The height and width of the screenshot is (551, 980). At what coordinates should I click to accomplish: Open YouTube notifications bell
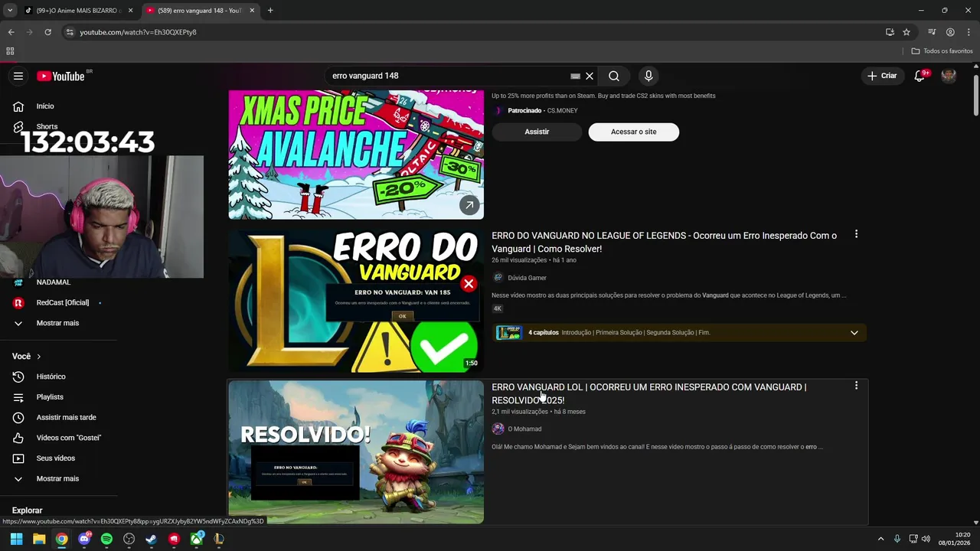pyautogui.click(x=920, y=76)
